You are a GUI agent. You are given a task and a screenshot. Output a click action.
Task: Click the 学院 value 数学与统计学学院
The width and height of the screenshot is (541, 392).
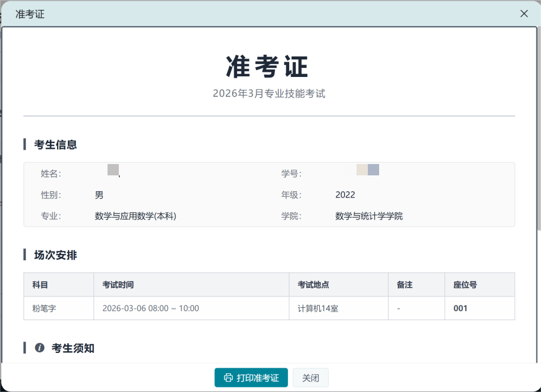pyautogui.click(x=369, y=216)
